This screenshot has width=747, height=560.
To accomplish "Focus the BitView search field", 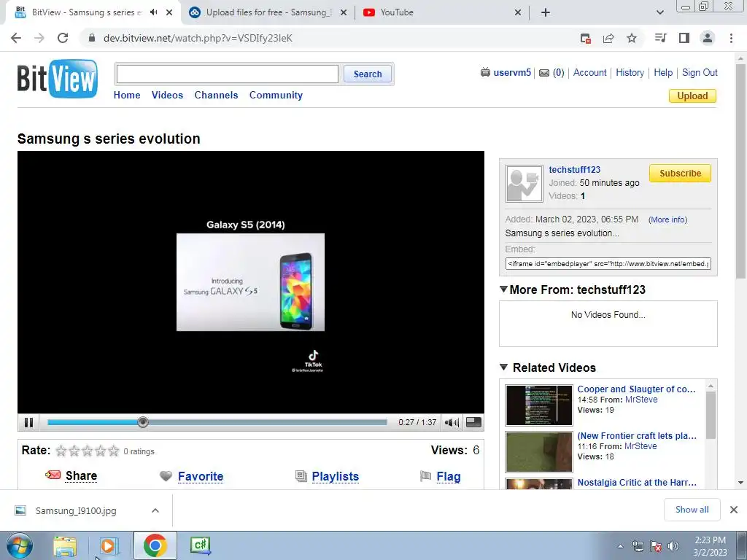I will [228, 74].
